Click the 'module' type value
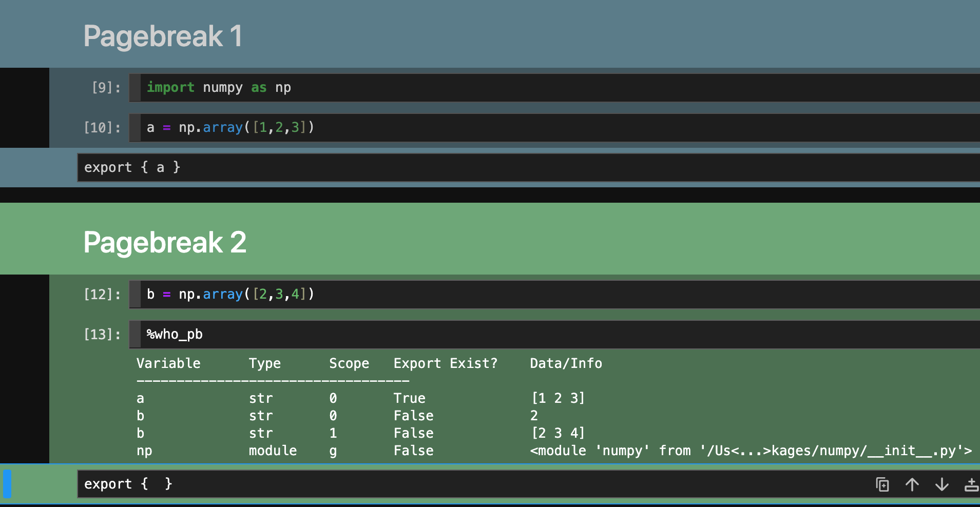The height and width of the screenshot is (507, 980). 273,451
